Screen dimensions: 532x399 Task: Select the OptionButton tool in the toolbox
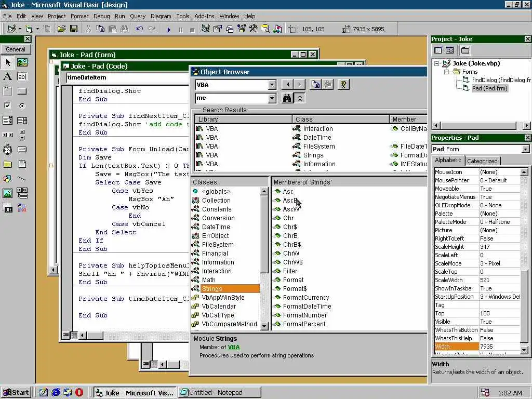tap(22, 105)
